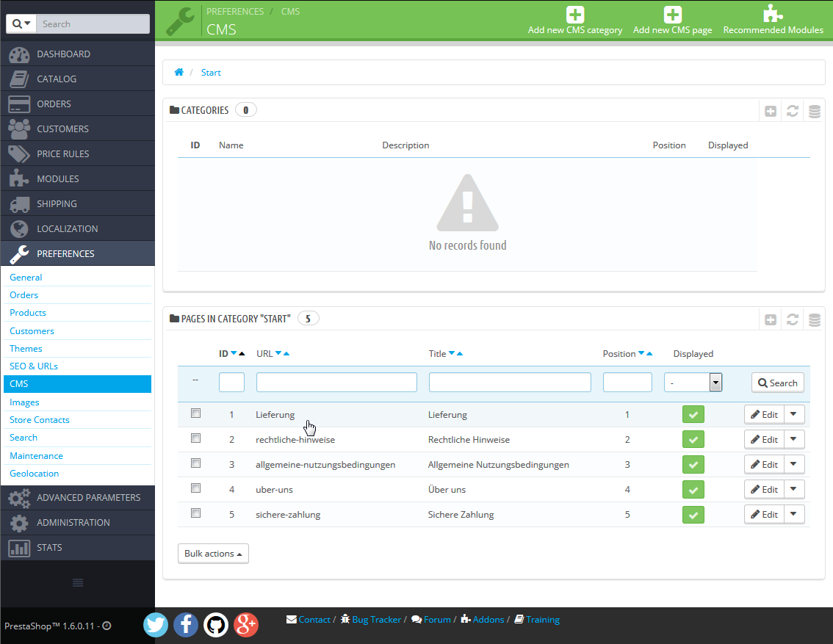Click the Administration gear icon
Viewport: 833px width, 644px height.
click(x=19, y=523)
